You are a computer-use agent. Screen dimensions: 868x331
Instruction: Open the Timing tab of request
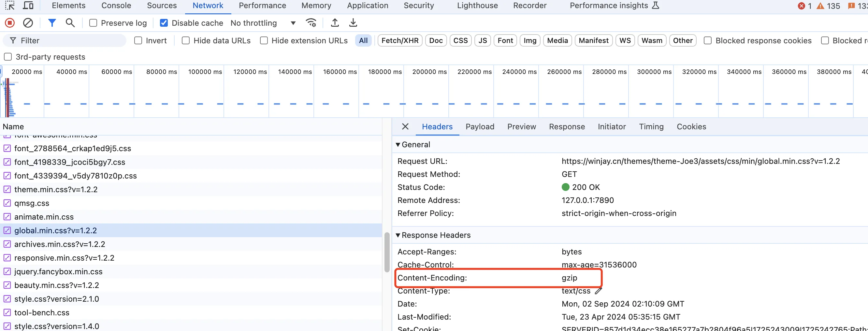pyautogui.click(x=651, y=126)
